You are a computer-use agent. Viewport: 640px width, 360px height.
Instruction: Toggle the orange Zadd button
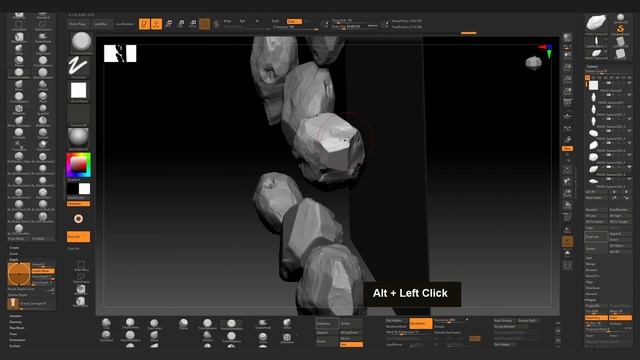coord(294,21)
